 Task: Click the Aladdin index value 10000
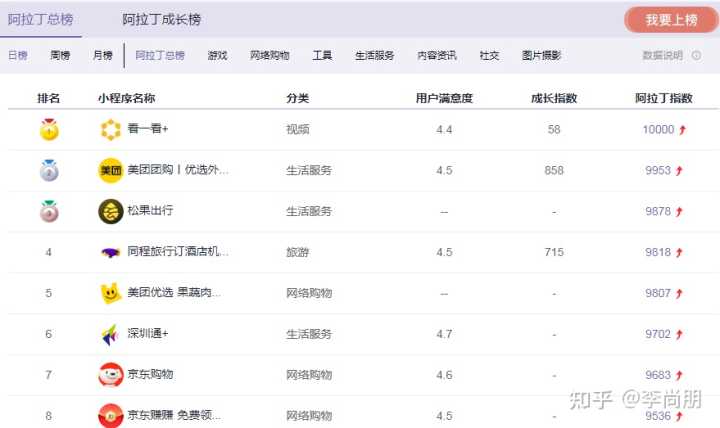658,130
